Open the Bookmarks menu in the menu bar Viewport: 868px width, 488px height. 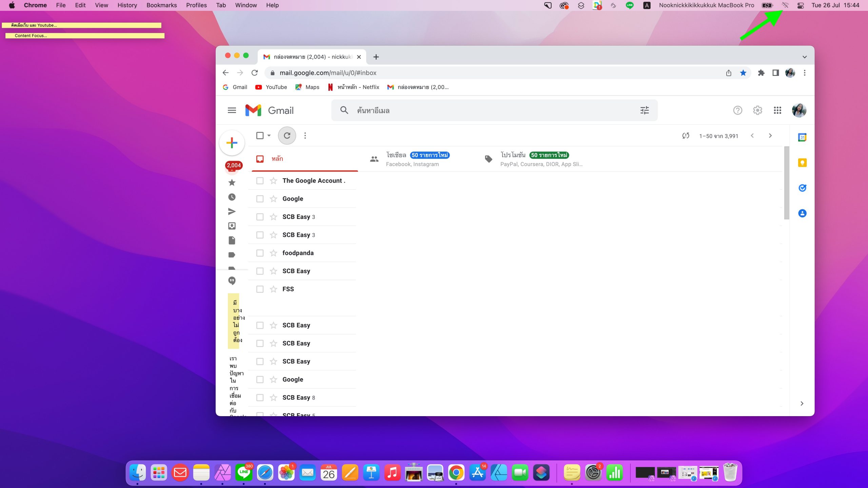(161, 5)
